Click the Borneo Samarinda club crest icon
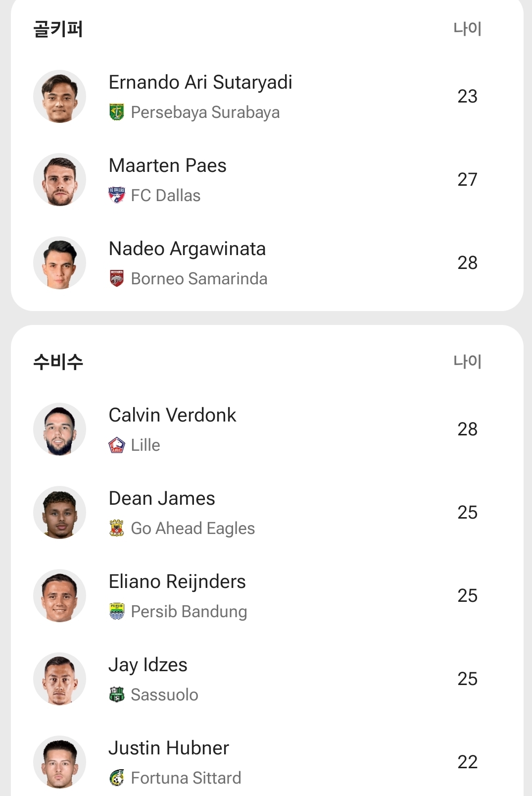 [117, 279]
